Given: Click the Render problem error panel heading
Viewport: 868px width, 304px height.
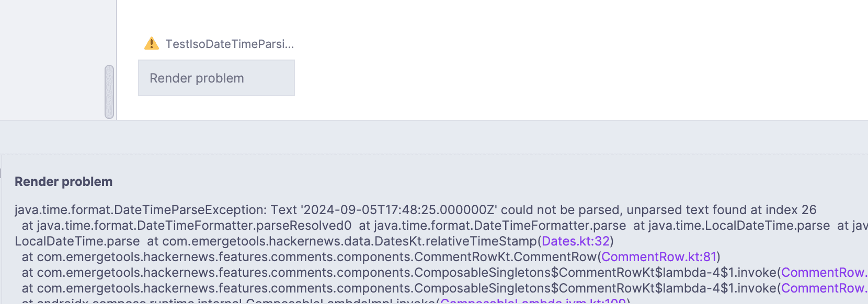Looking at the screenshot, I should click(x=64, y=181).
